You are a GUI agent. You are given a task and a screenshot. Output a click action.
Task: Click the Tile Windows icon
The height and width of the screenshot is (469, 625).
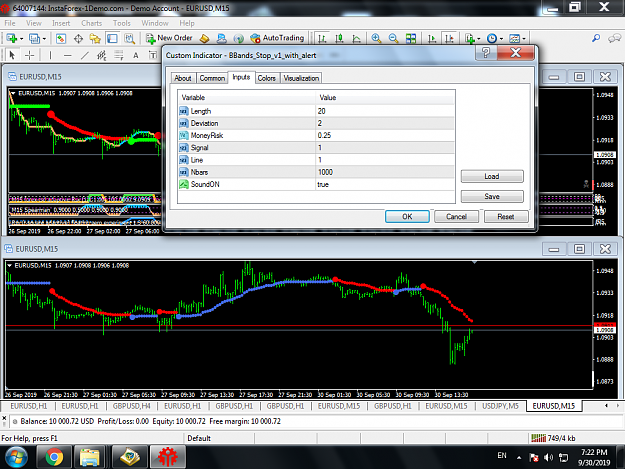[x=411, y=38]
